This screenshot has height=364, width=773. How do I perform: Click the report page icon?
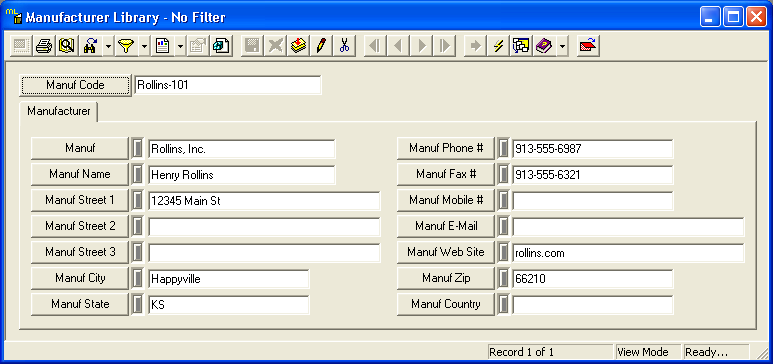pyautogui.click(x=162, y=46)
